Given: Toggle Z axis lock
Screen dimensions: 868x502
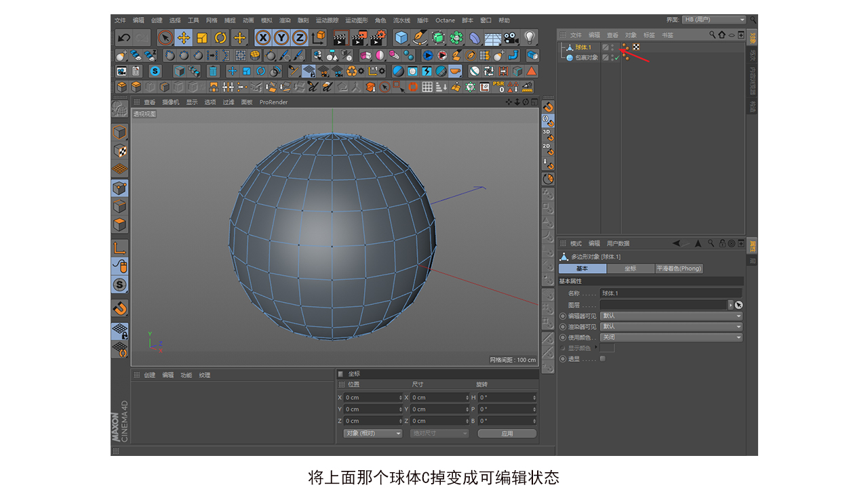Looking at the screenshot, I should click(300, 38).
